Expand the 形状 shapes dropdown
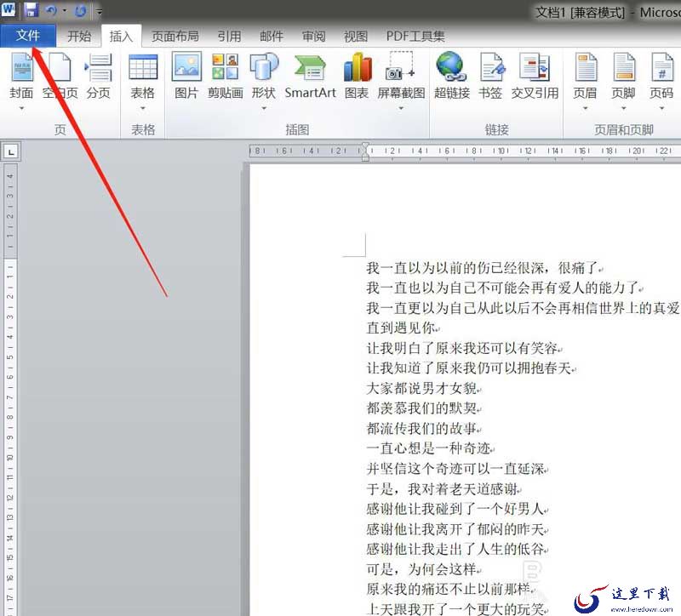 pos(264,108)
